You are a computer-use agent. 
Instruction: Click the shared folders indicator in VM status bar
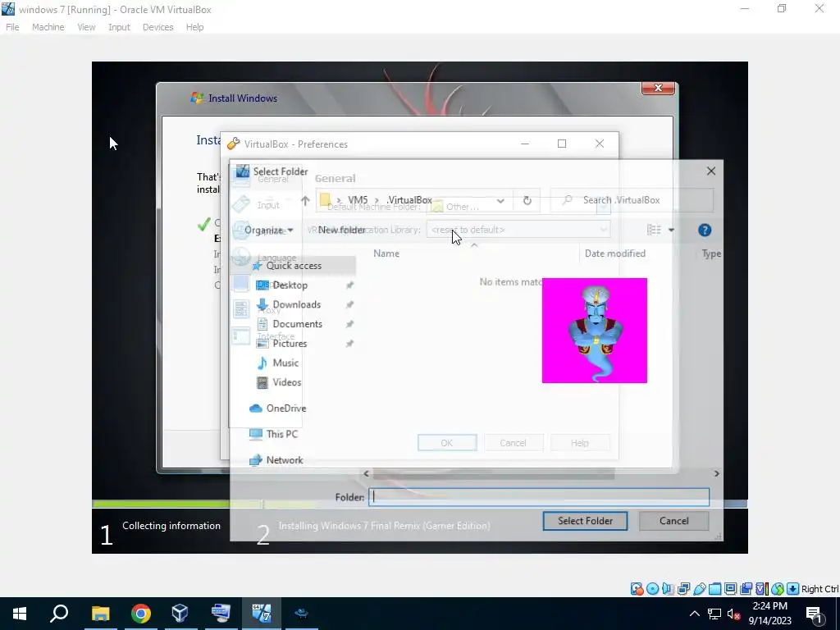point(714,589)
